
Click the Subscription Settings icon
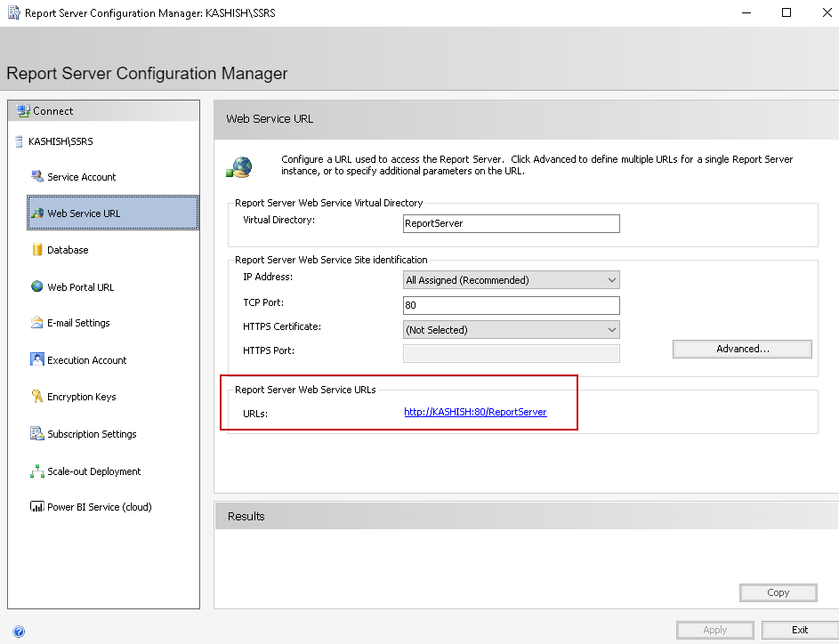pyautogui.click(x=37, y=434)
